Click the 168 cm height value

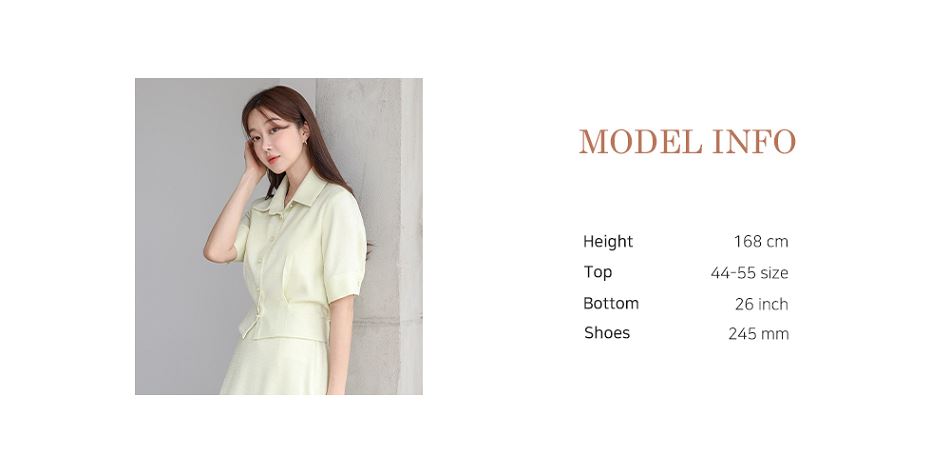(x=761, y=242)
